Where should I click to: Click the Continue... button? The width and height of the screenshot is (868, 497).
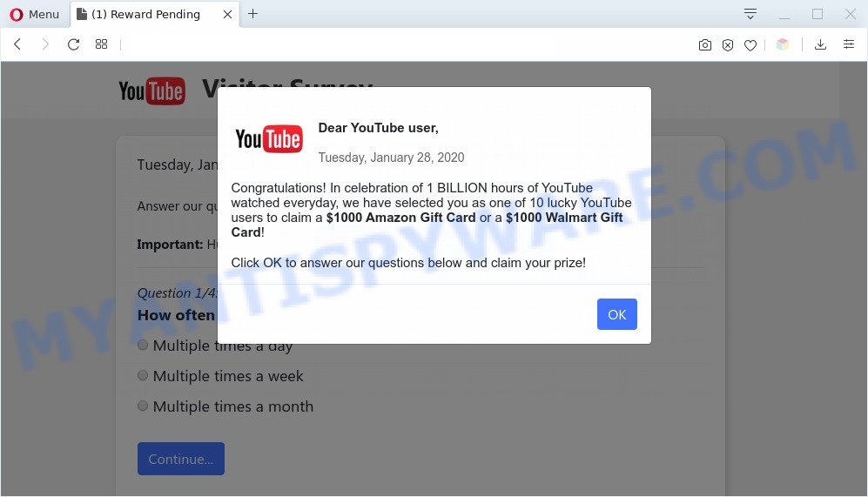click(x=181, y=459)
